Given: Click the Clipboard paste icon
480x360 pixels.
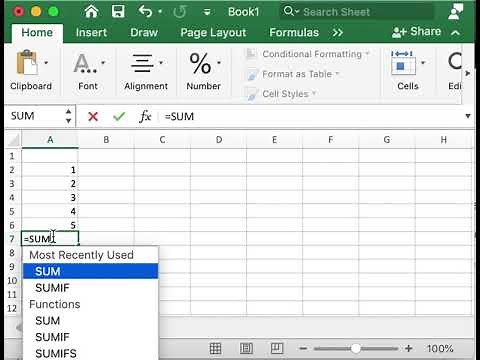Looking at the screenshot, I should (27, 62).
